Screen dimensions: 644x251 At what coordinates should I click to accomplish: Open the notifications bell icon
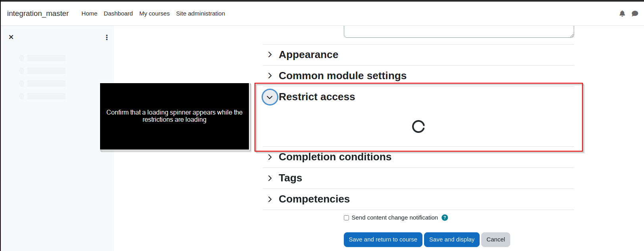622,14
